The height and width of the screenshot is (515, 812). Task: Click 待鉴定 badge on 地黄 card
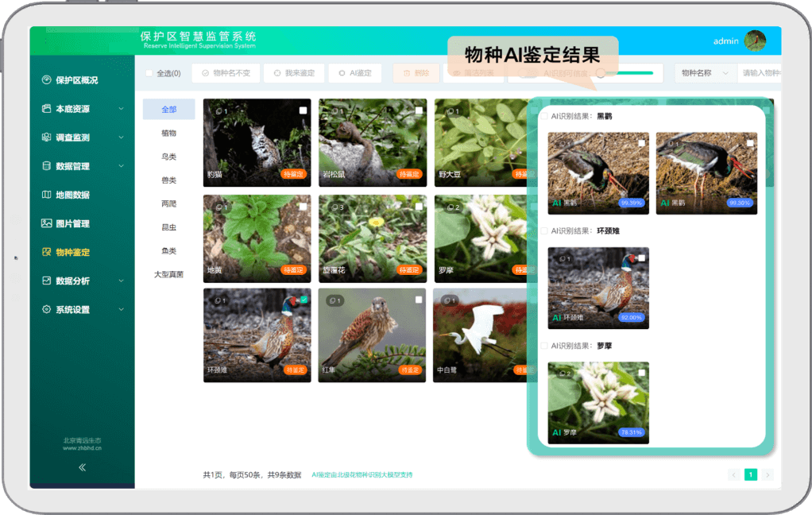(x=294, y=270)
